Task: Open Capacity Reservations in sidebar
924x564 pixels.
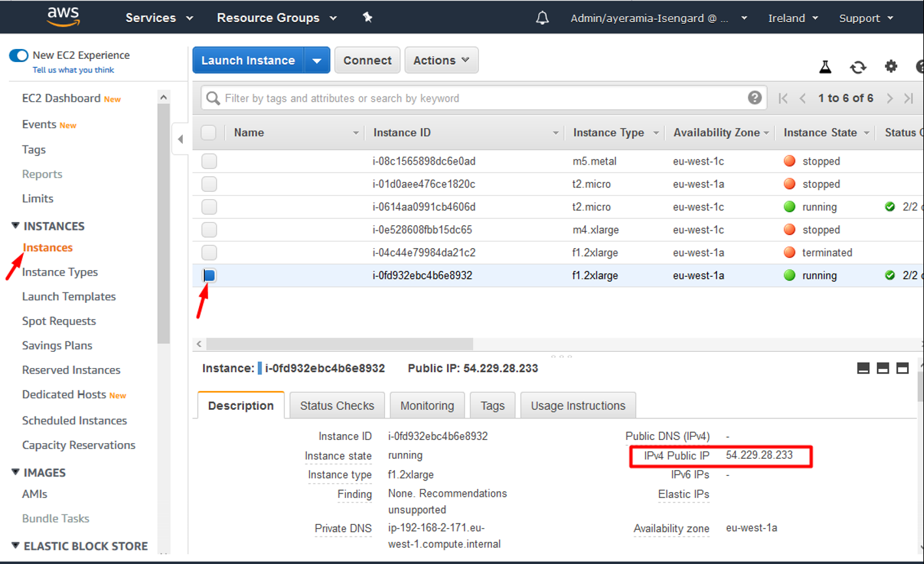Action: (79, 445)
